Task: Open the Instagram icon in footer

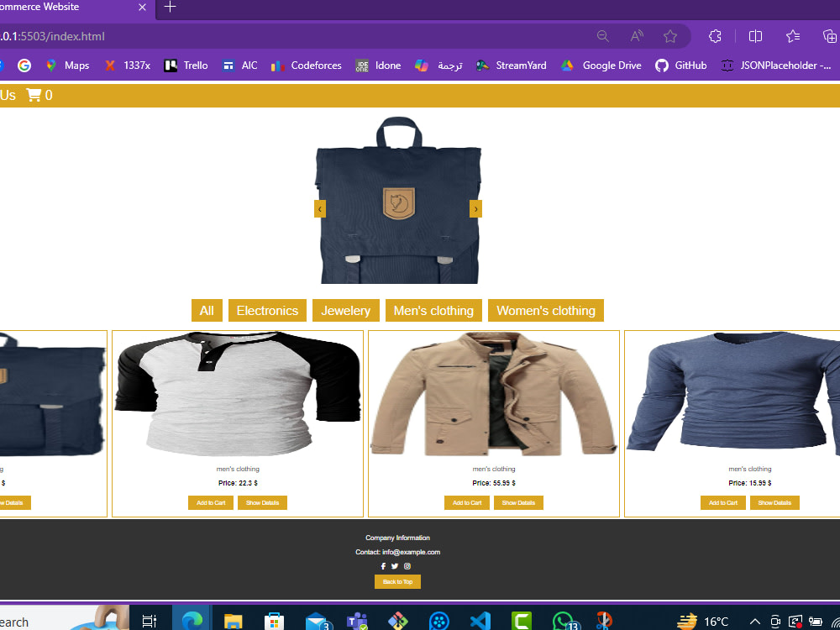Action: [407, 566]
